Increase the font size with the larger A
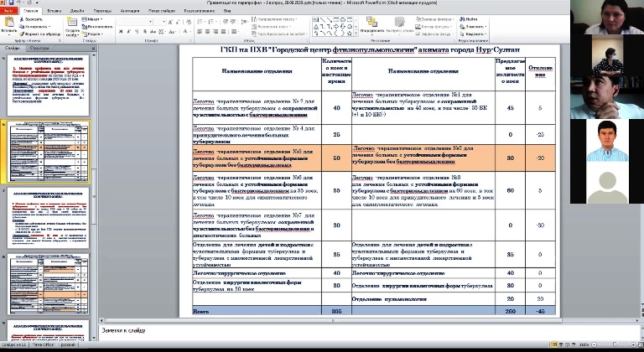Viewport: 644px width, 352px height. click(170, 22)
